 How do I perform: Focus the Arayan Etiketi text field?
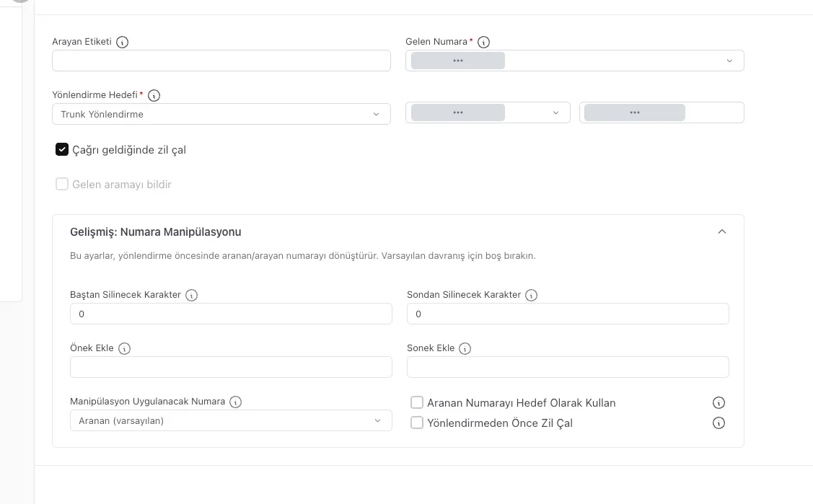[x=221, y=61]
